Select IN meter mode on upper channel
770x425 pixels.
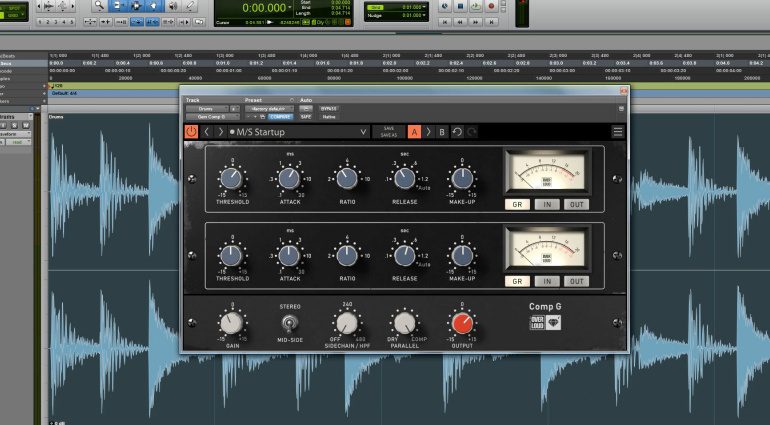[547, 204]
